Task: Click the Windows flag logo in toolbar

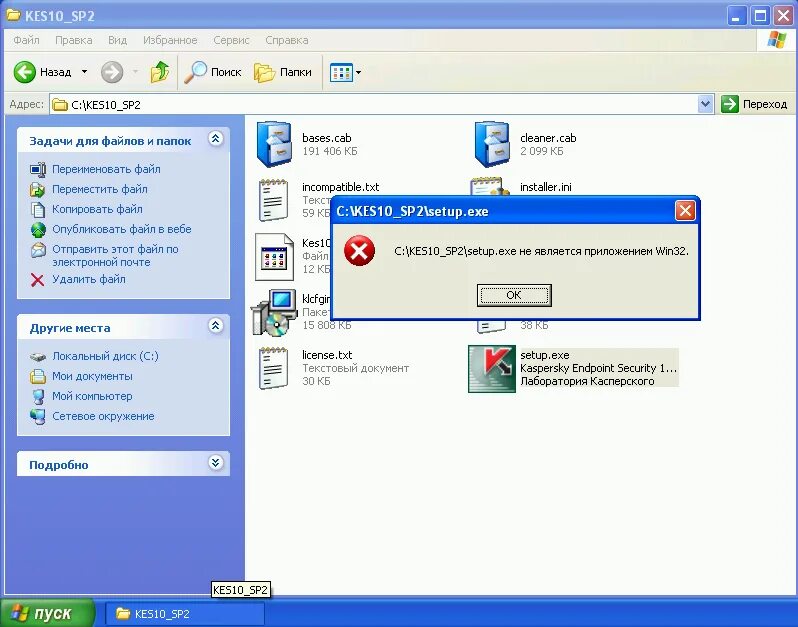Action: 777,40
